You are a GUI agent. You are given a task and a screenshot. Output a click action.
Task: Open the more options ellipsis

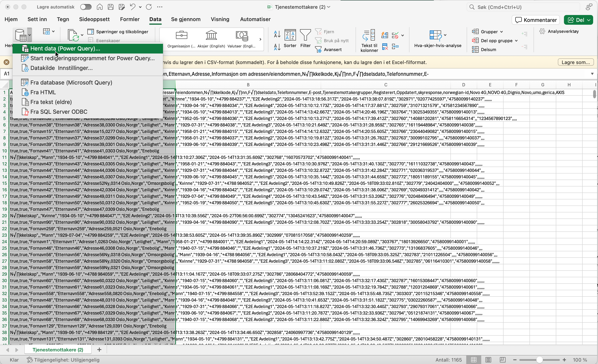click(x=160, y=7)
